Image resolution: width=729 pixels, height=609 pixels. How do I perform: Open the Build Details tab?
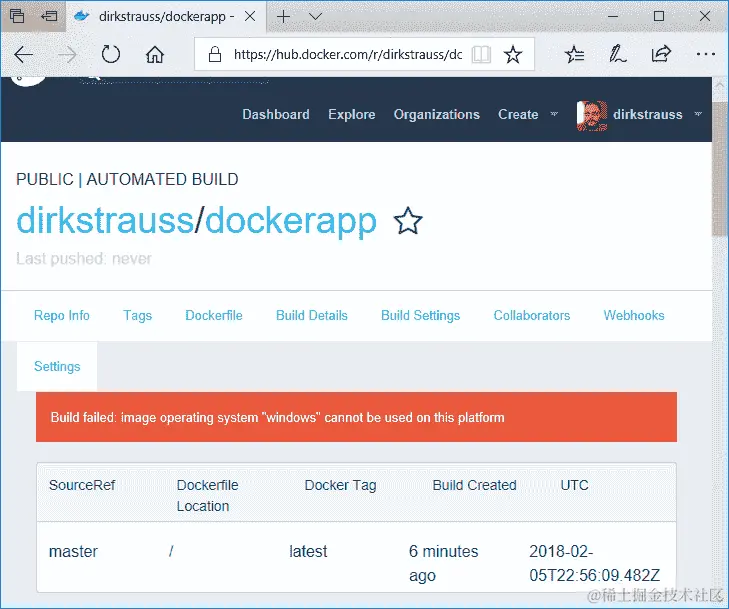coord(312,316)
